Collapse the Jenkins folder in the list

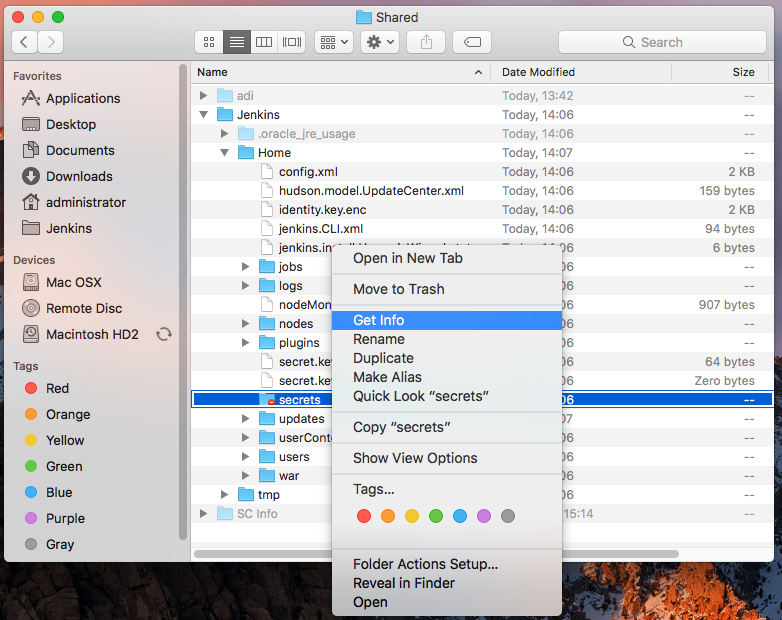tap(203, 114)
